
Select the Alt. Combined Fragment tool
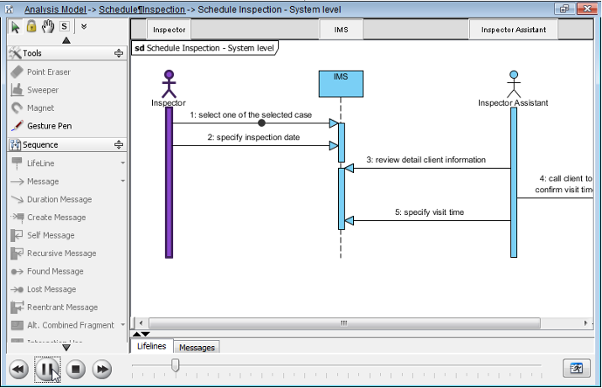(63, 325)
